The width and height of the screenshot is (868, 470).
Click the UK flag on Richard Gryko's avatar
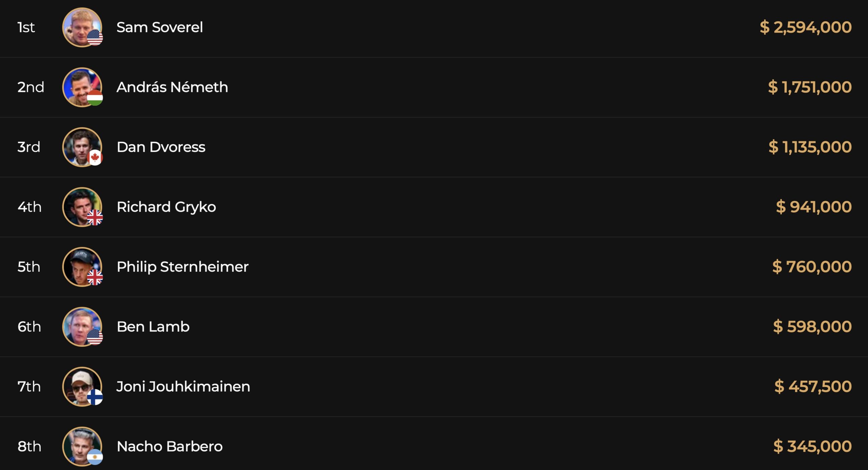point(95,218)
